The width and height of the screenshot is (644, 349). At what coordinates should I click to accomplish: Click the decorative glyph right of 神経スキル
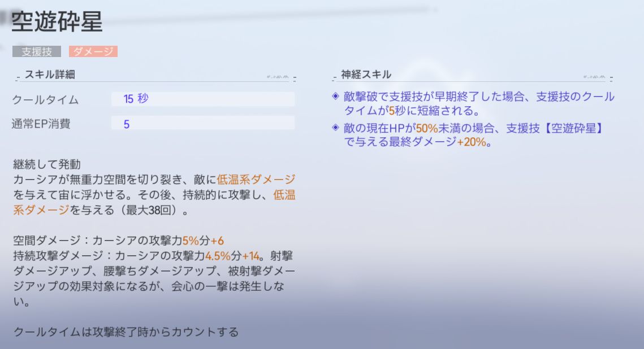pos(594,77)
